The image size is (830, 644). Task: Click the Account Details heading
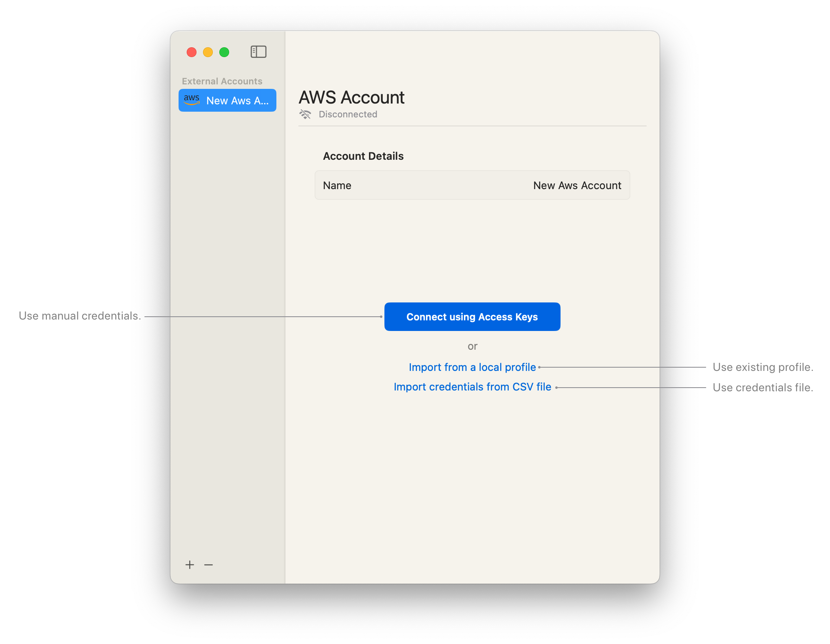(363, 156)
